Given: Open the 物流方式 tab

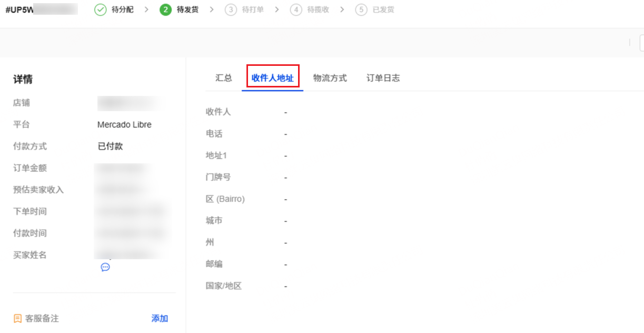Looking at the screenshot, I should click(330, 78).
